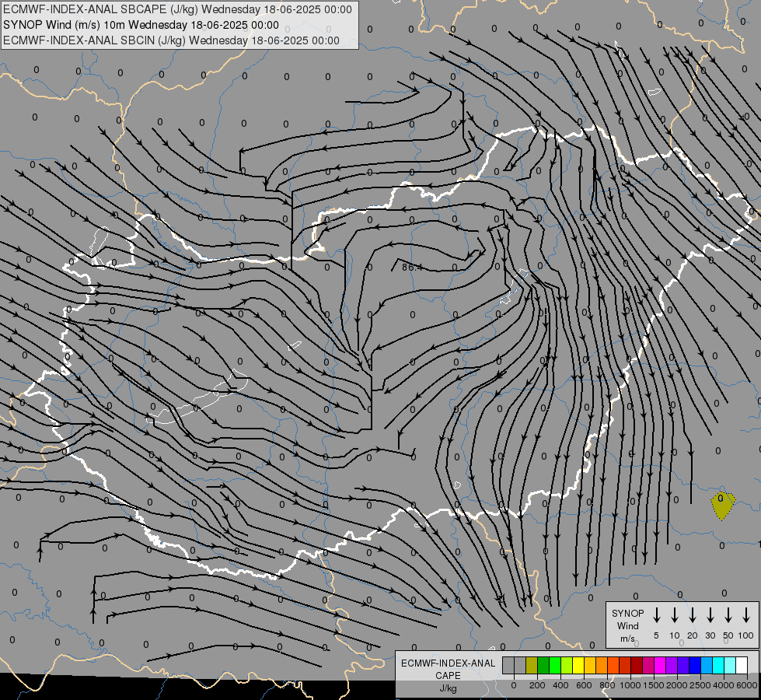This screenshot has height=700, width=761.
Task: Click the 10 m/s wind legend arrow
Action: pos(674,615)
